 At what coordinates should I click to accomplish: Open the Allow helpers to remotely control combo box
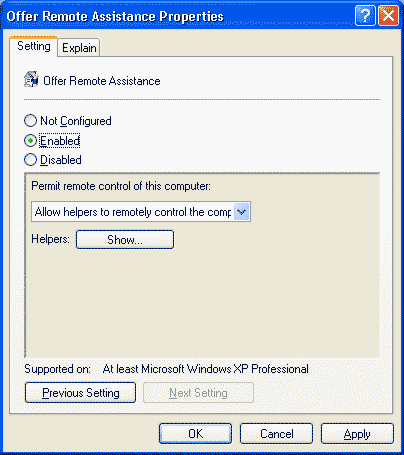pyautogui.click(x=141, y=211)
